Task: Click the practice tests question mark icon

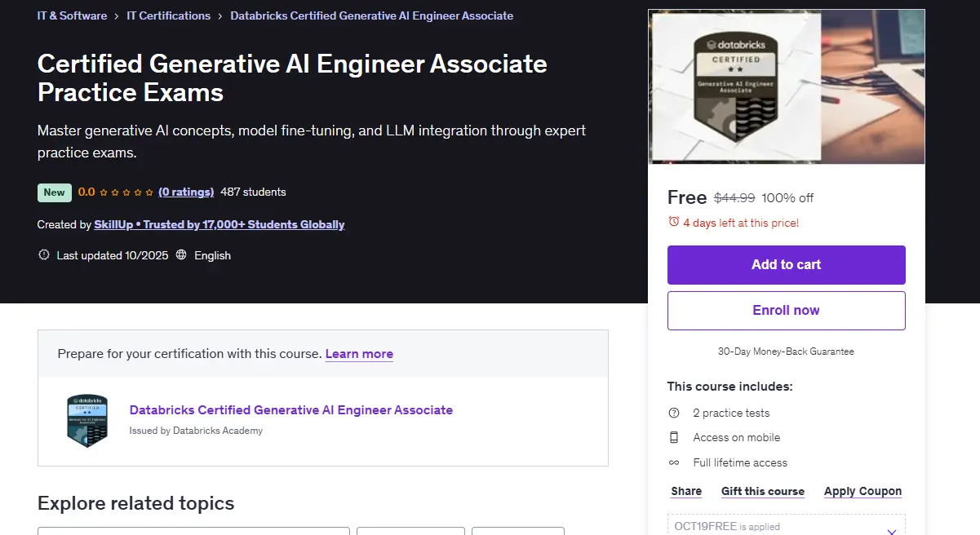Action: (674, 413)
